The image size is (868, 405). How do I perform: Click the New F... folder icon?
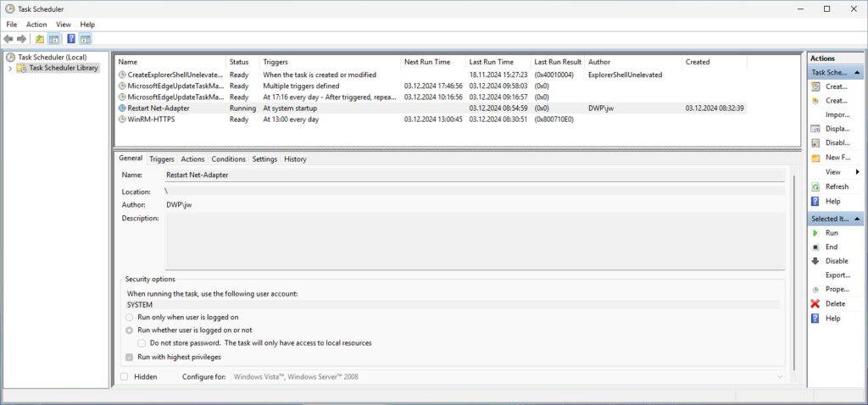coord(815,158)
